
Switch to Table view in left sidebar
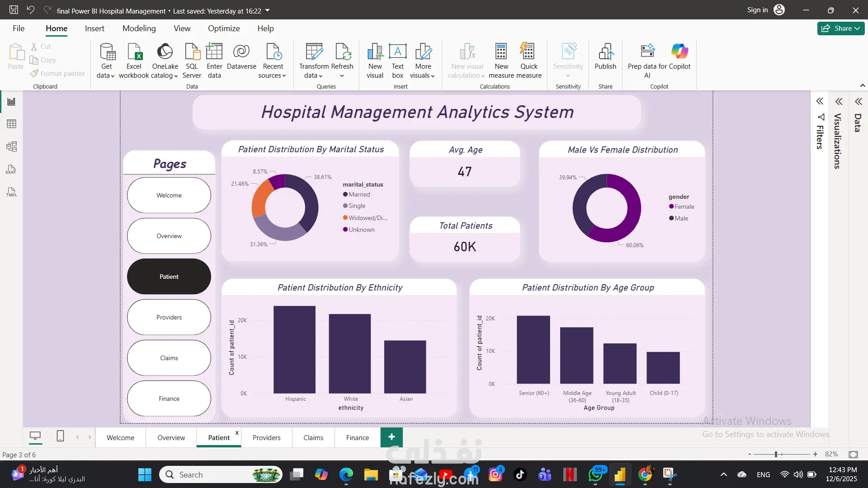click(x=11, y=124)
